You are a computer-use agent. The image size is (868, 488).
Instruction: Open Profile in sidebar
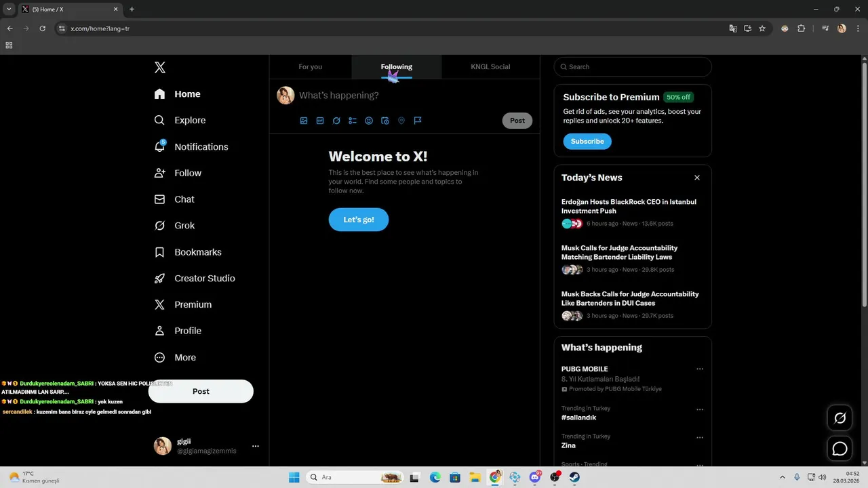point(178,331)
